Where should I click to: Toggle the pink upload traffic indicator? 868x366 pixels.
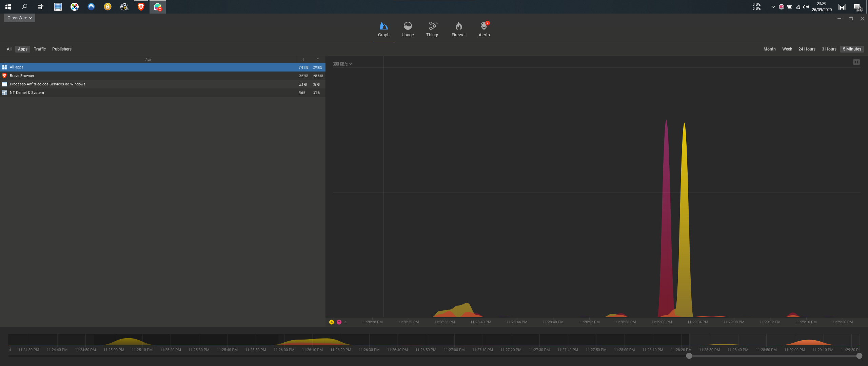pos(339,322)
